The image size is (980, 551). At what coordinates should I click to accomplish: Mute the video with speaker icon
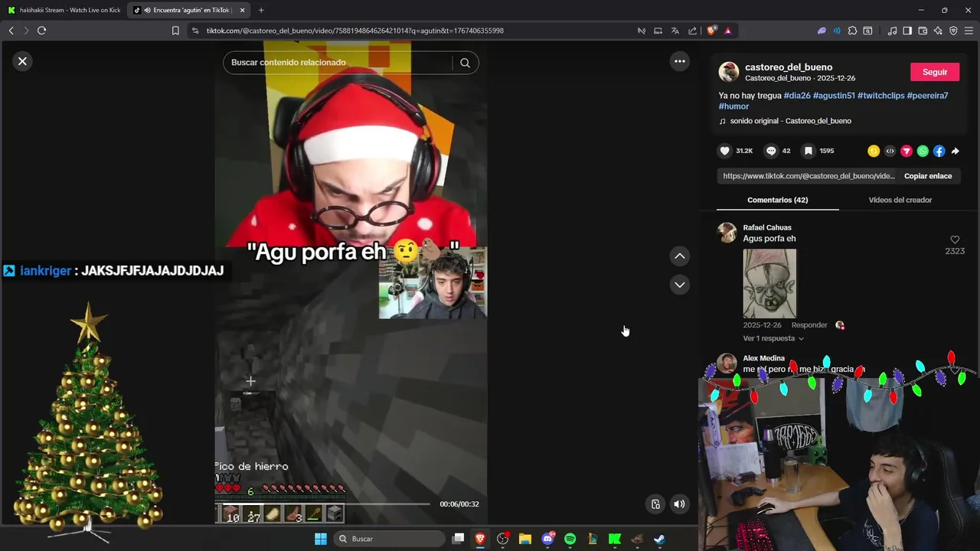coord(679,504)
